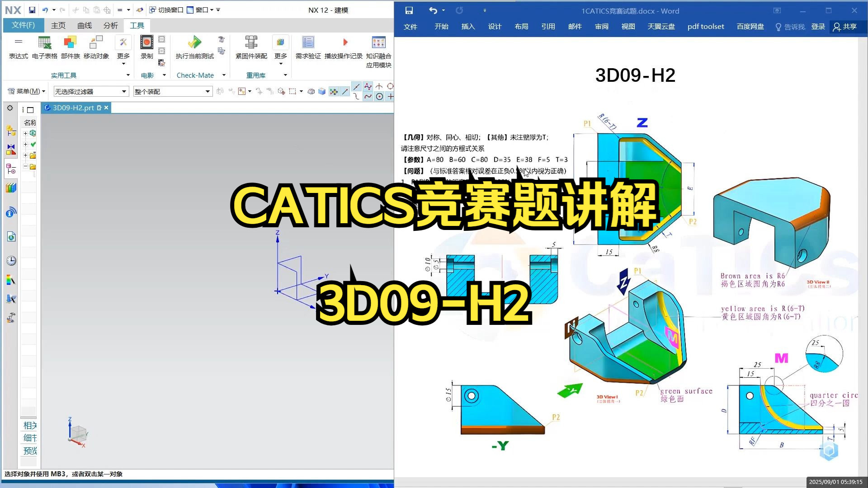
Task: Toggle the snap point enable icon
Action: point(334,92)
